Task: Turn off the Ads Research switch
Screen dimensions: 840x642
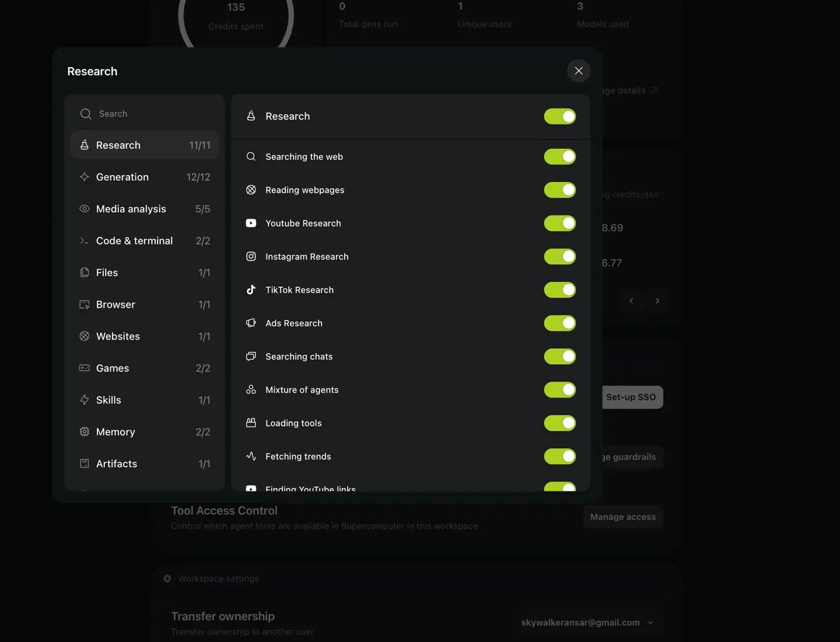Action: point(560,323)
